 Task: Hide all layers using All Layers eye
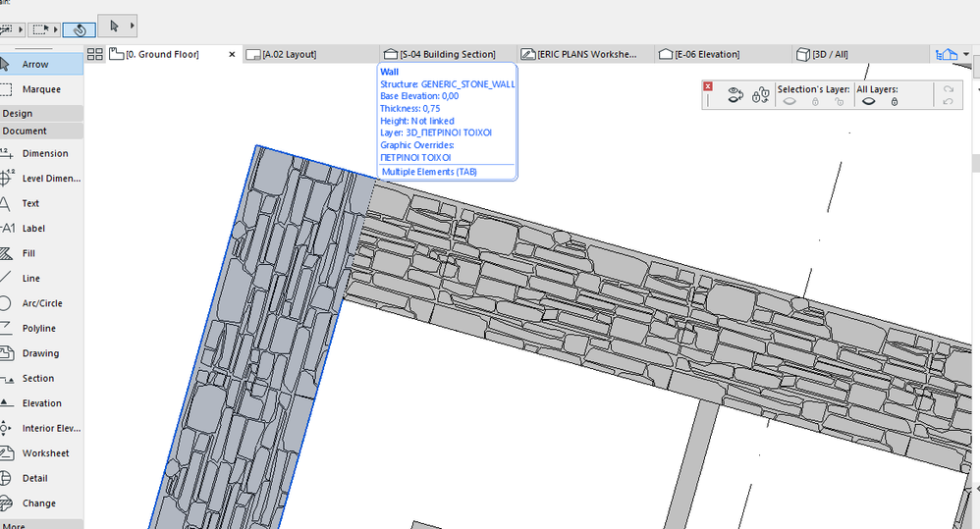(868, 101)
